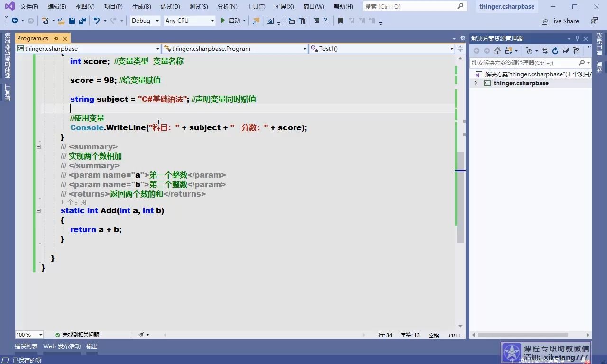Viewport: 607px width, 364px height.
Task: Collapse all items in Solution Explorer
Action: click(x=566, y=51)
